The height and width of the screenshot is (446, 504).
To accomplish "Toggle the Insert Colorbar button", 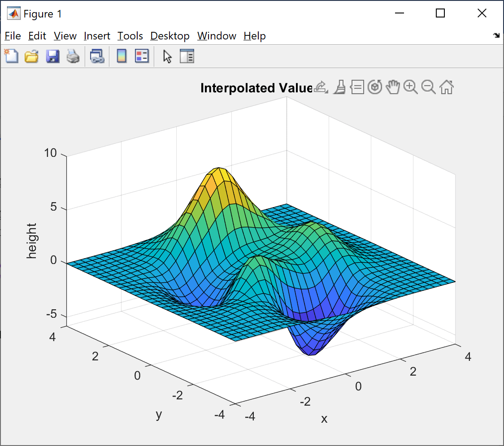I will (122, 56).
